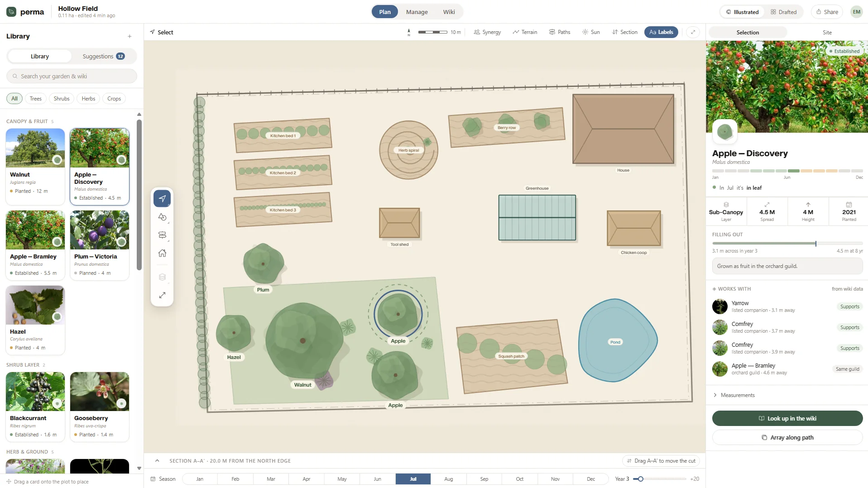
Task: Click the Apple Discovery plant badge icon
Action: pyautogui.click(x=724, y=132)
